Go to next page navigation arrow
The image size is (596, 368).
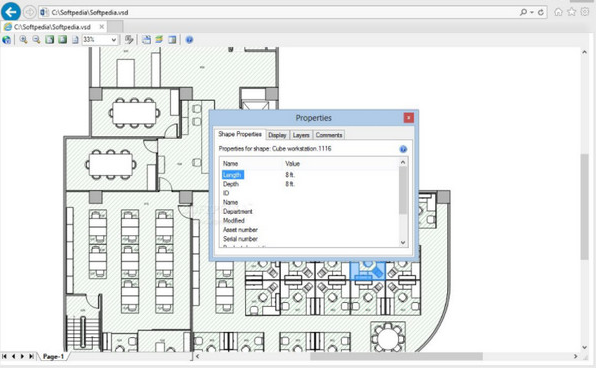[22, 356]
